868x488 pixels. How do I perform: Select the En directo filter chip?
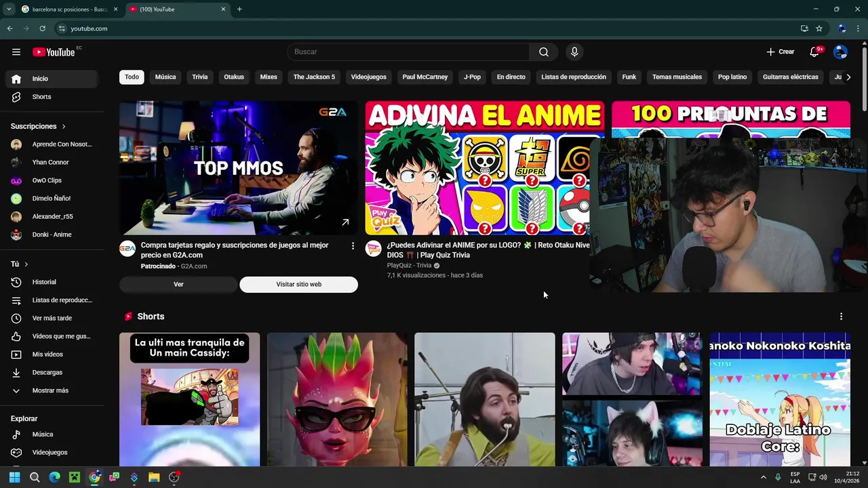pyautogui.click(x=511, y=77)
